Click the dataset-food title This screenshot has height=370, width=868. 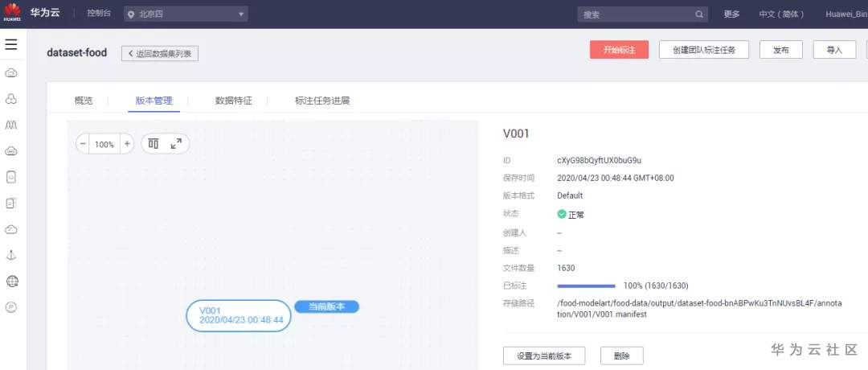coord(77,53)
